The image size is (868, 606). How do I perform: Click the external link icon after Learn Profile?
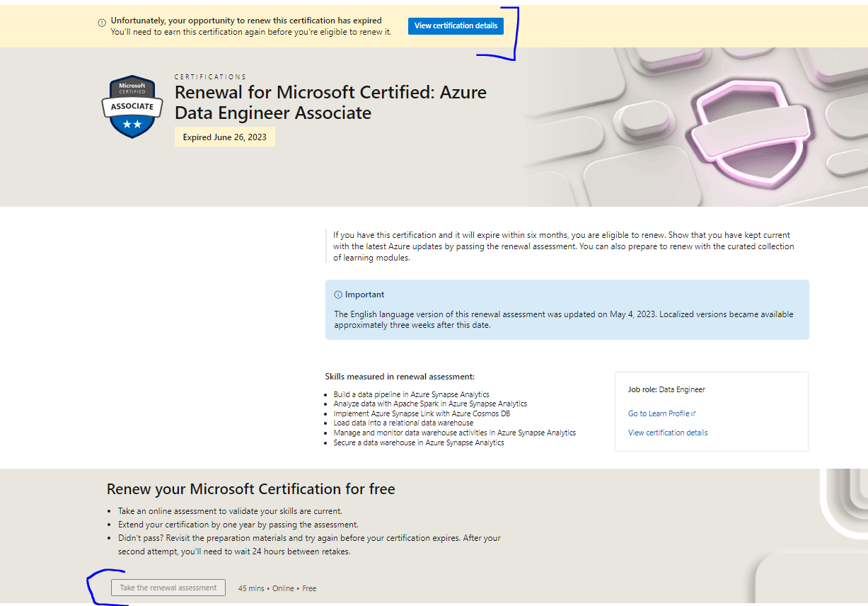click(693, 413)
